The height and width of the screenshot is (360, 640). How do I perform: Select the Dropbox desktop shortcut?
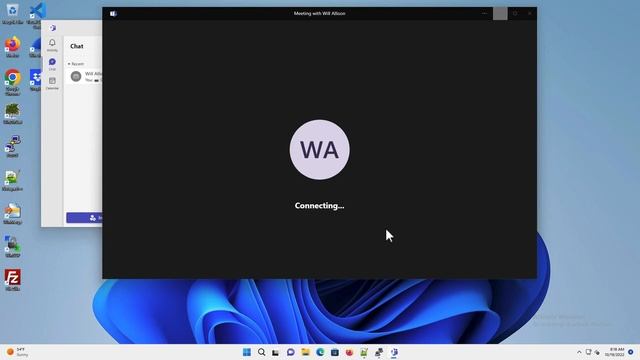35,80
